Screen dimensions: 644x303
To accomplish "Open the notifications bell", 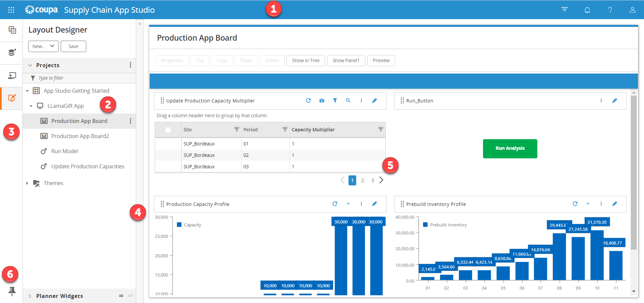I will click(587, 10).
